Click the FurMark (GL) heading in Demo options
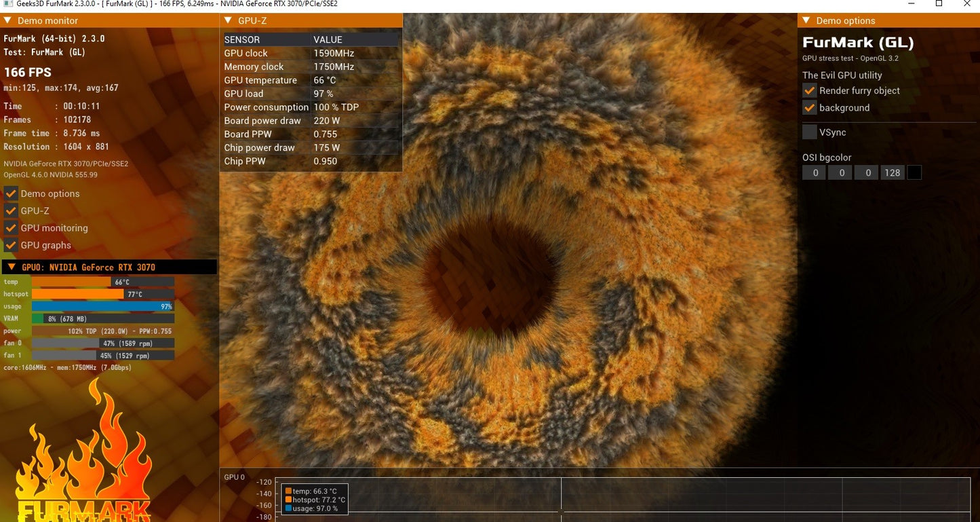The image size is (980, 522). coord(858,43)
